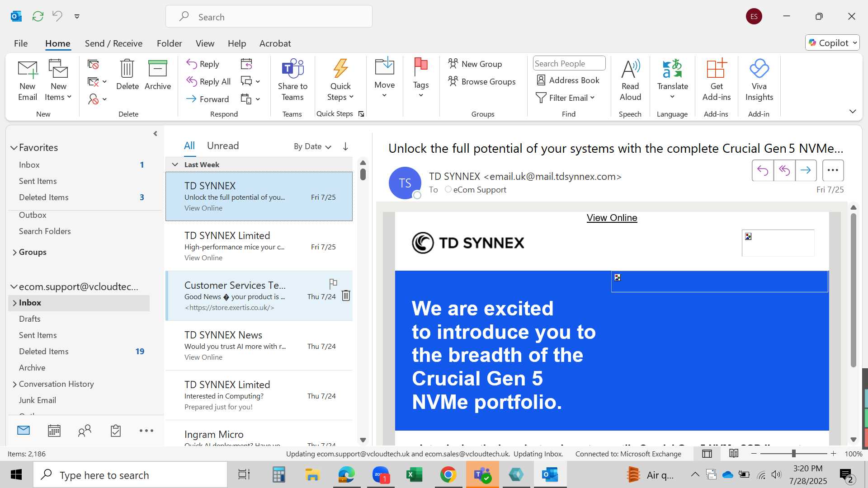Open Excel from the taskbar

pos(414,474)
